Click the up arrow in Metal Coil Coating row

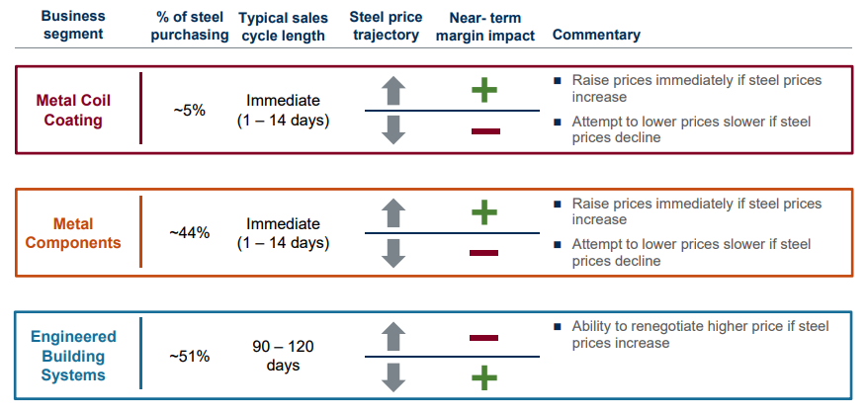click(x=393, y=92)
